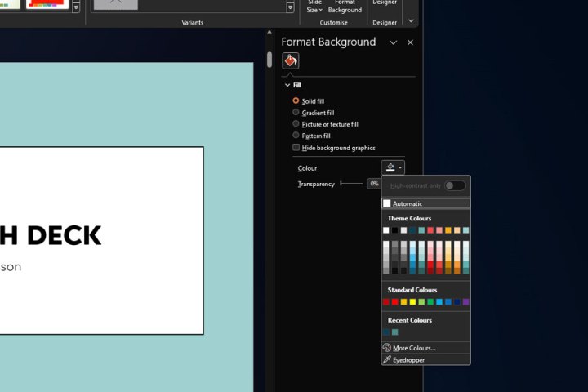Collapse the Fill section
Viewport: 588px width, 392px height.
coord(287,85)
